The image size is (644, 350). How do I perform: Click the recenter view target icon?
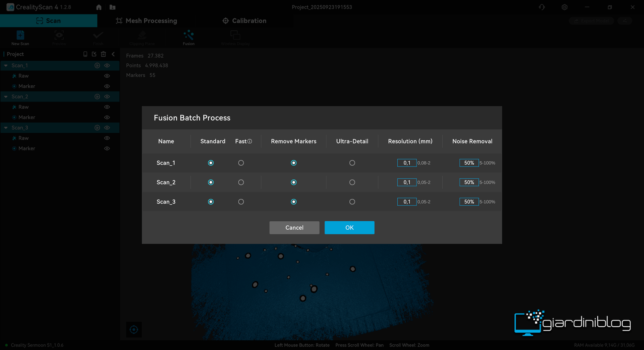click(134, 330)
